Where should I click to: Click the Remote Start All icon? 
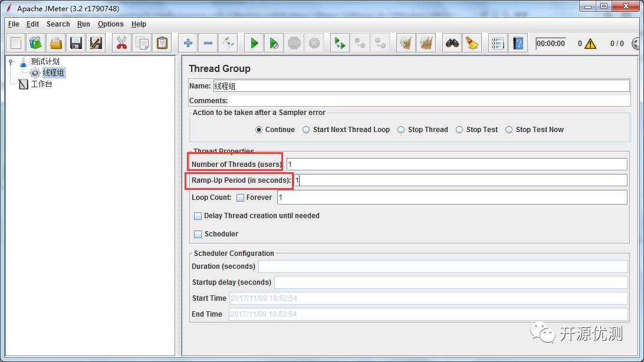coord(340,43)
